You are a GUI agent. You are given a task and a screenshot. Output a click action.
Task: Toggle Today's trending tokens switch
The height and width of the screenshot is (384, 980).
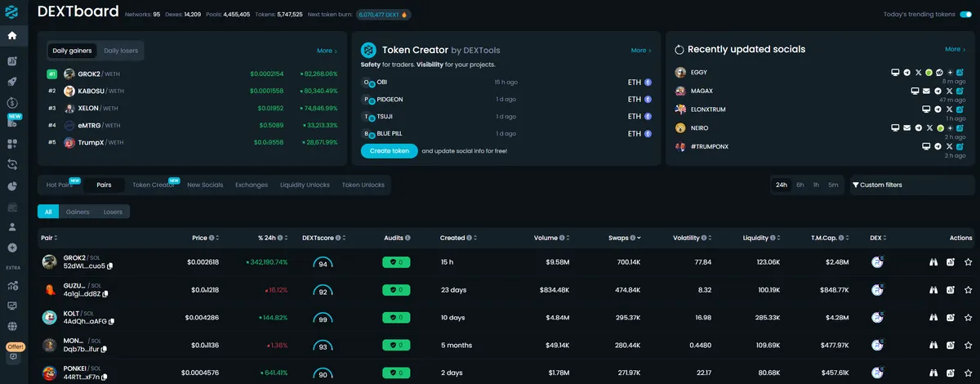click(x=965, y=14)
